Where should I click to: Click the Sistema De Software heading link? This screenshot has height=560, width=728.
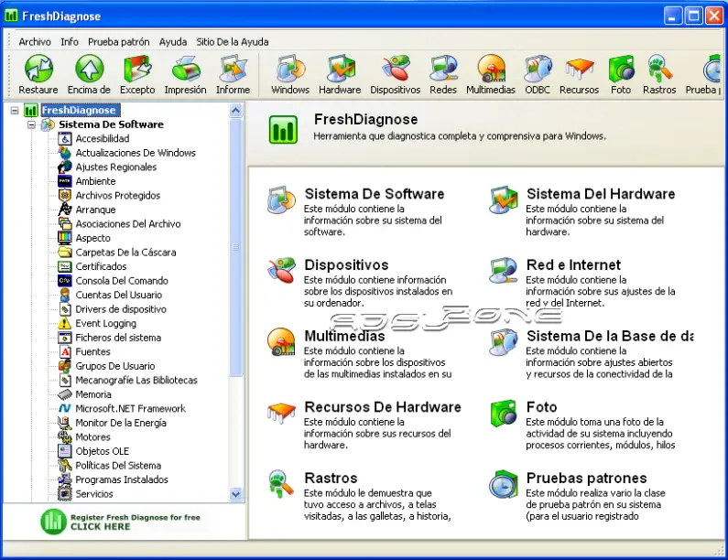pos(375,194)
